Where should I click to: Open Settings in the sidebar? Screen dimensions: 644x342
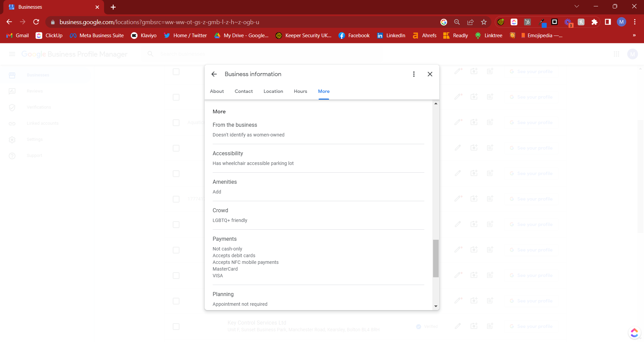(35, 139)
